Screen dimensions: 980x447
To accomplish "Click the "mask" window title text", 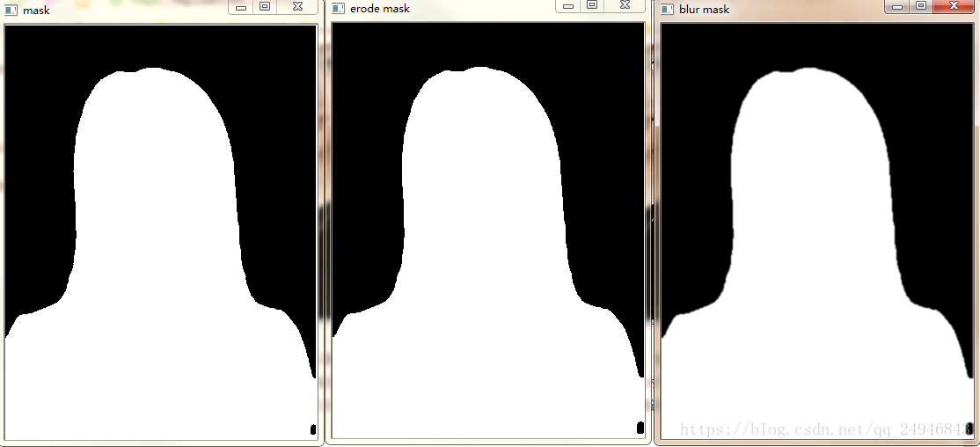I will point(36,11).
